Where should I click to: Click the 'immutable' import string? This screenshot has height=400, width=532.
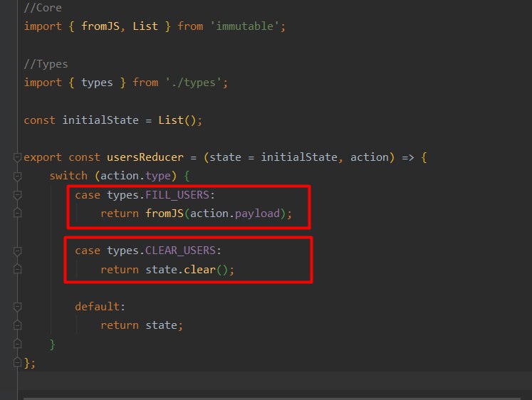coord(245,26)
